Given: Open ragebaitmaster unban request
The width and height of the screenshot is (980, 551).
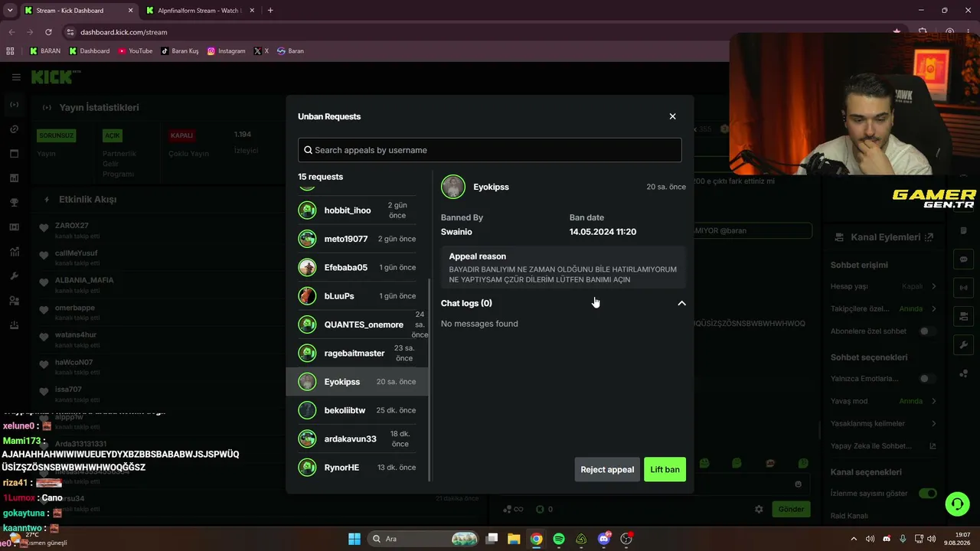Looking at the screenshot, I should tap(357, 353).
